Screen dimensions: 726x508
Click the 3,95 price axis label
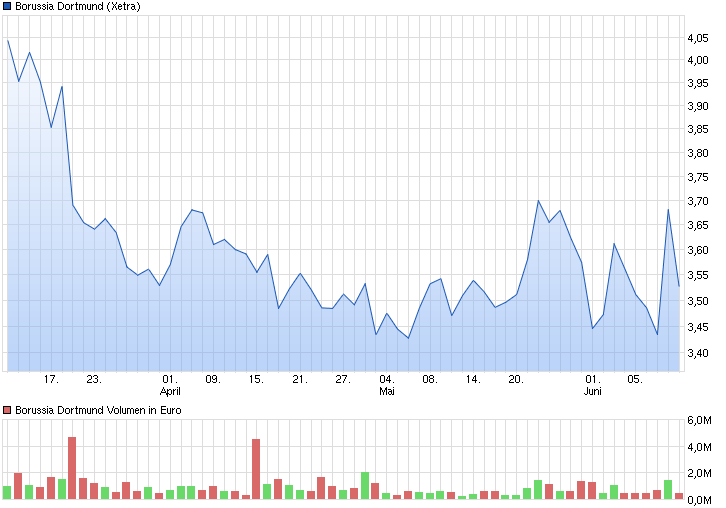(x=697, y=83)
